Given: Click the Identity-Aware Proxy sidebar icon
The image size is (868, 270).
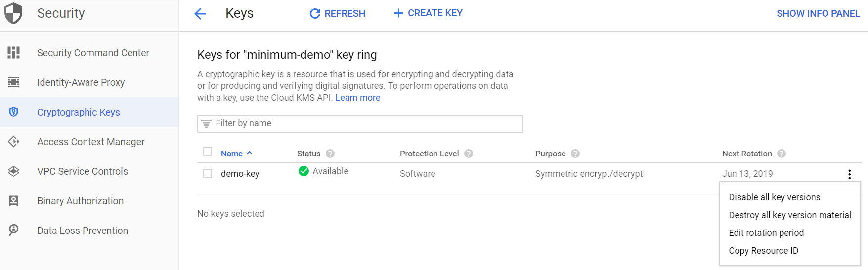Looking at the screenshot, I should coord(14,82).
